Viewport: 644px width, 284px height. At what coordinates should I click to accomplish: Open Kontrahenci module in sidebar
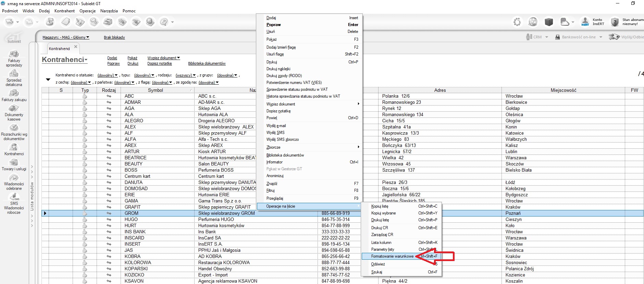[14, 149]
